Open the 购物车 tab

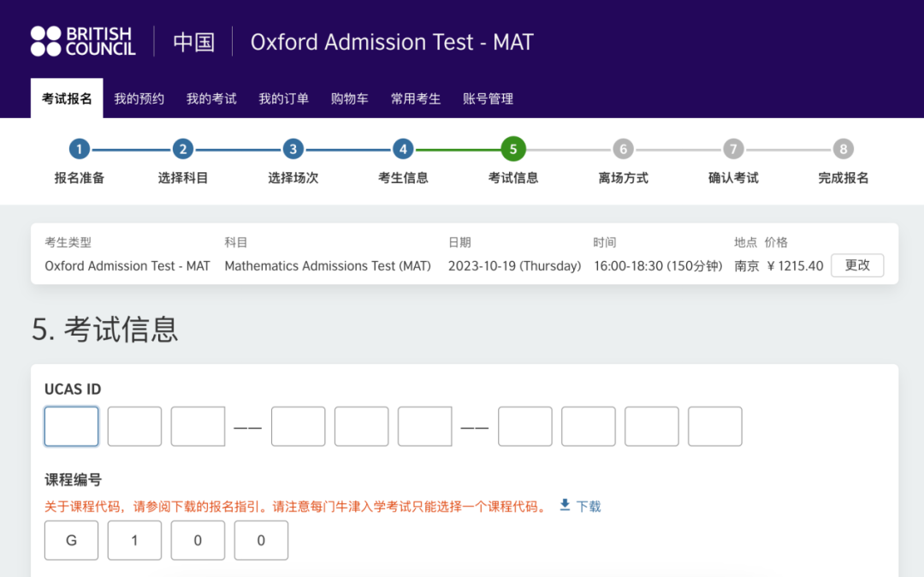click(x=349, y=98)
